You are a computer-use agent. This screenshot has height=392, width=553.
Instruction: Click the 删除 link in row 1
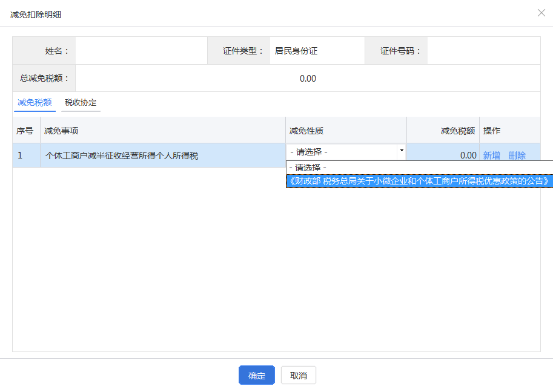click(517, 155)
